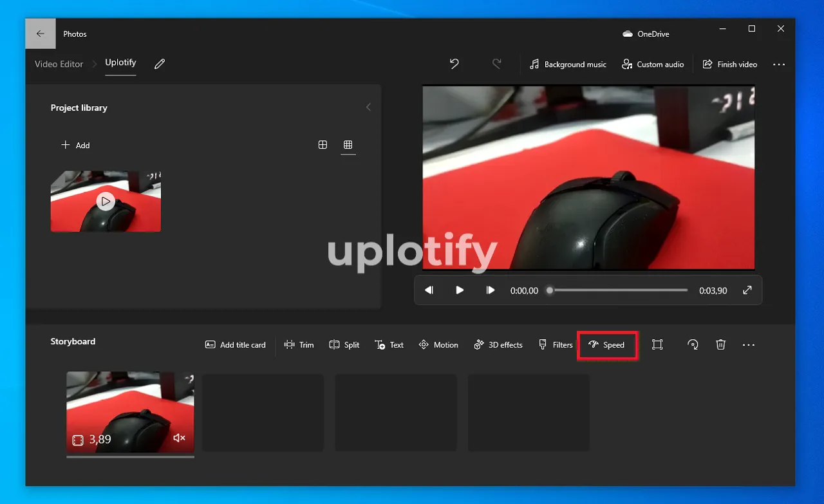Open OneDrive from the title bar
Image resolution: width=824 pixels, height=504 pixels.
[646, 34]
